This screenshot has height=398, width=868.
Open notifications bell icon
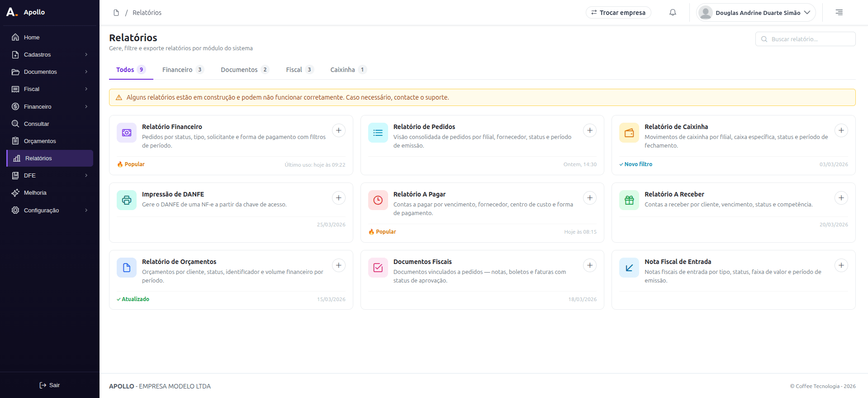tap(673, 13)
